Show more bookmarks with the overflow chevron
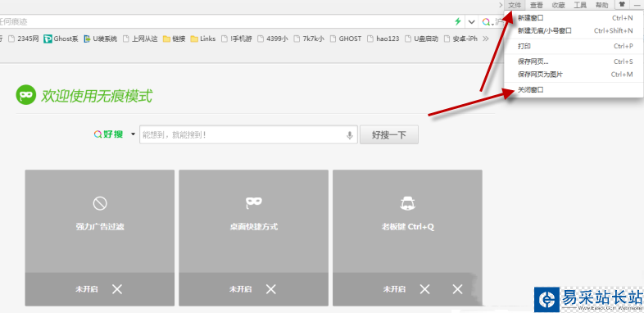This screenshot has height=313, width=644. coord(486,39)
